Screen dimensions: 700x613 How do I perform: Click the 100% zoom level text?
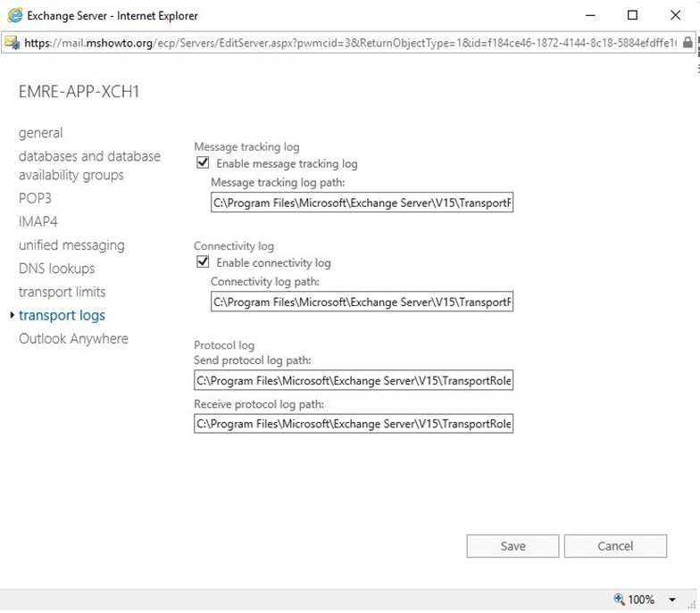click(x=641, y=600)
